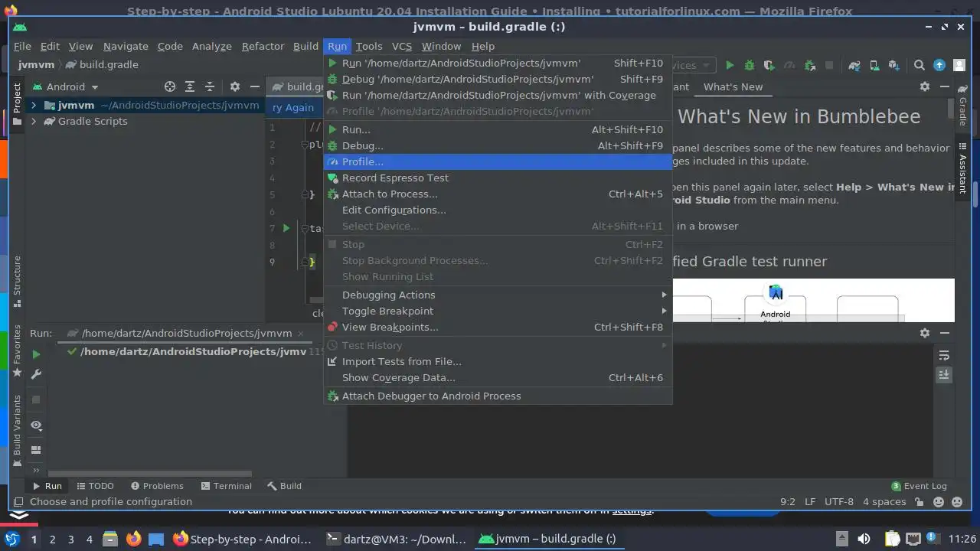Switch to Firefox taskbar window
980x551 pixels.
[241, 539]
